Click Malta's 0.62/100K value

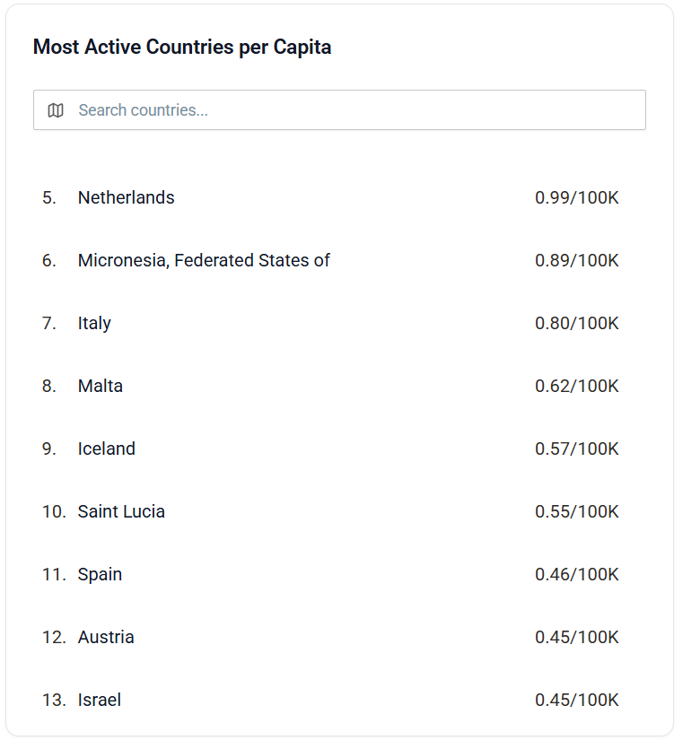pos(576,386)
